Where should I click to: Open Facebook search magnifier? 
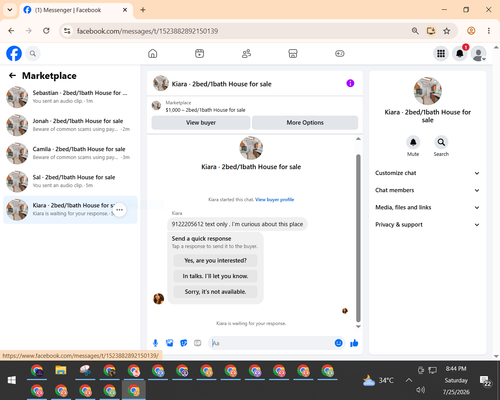(33, 53)
